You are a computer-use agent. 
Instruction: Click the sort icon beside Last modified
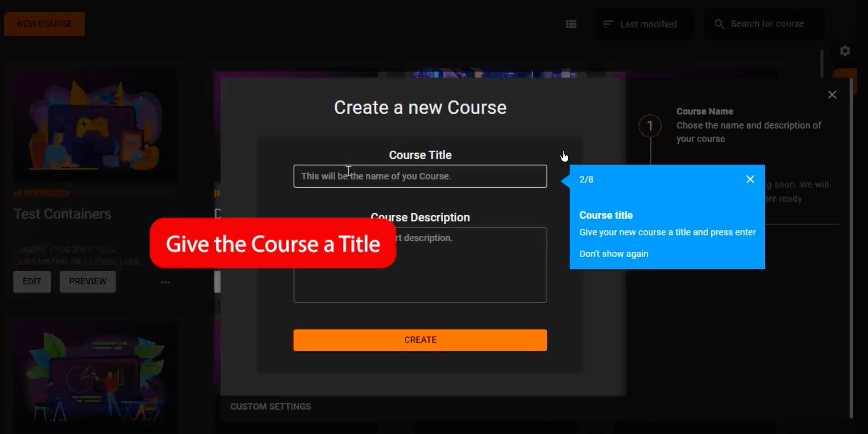coord(608,23)
